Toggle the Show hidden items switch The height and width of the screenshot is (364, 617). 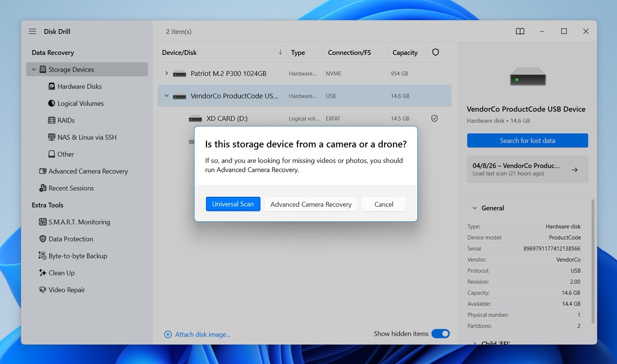441,334
